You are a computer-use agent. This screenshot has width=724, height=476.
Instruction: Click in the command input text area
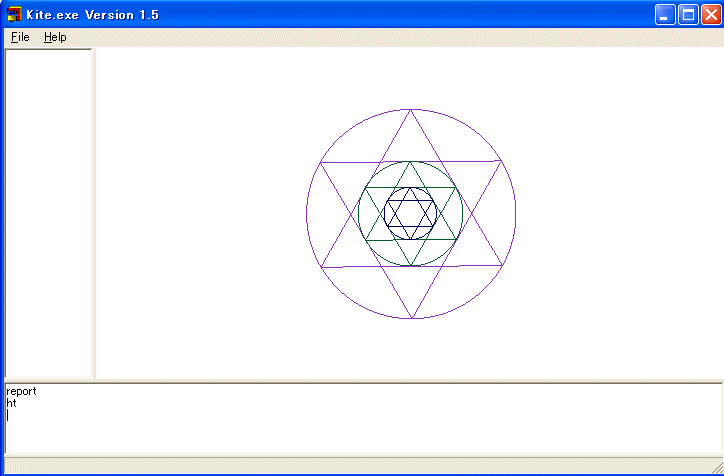[x=363, y=418]
